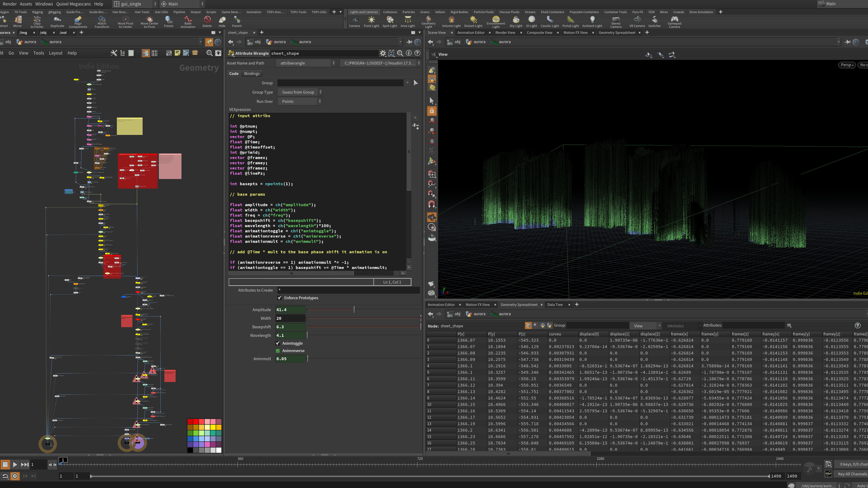This screenshot has width=868, height=488.
Task: Click the stop button in playbar
Action: (x=5, y=465)
